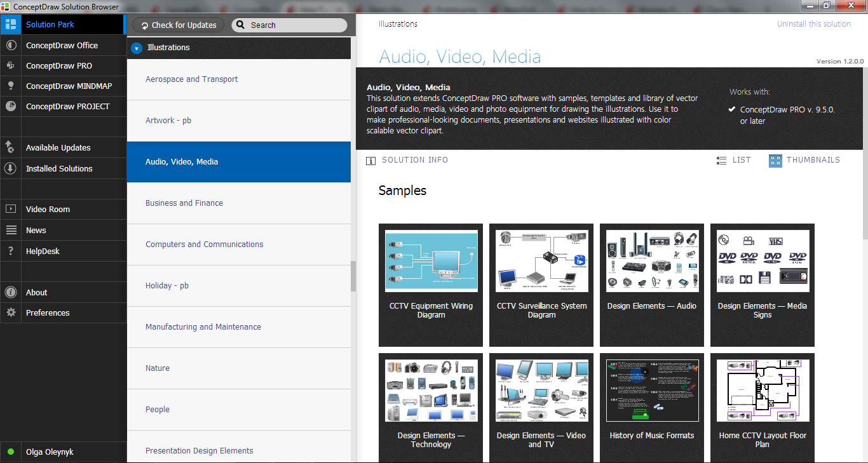The height and width of the screenshot is (463, 868).
Task: Click the solutions list scrollbar handle
Action: pyautogui.click(x=353, y=276)
